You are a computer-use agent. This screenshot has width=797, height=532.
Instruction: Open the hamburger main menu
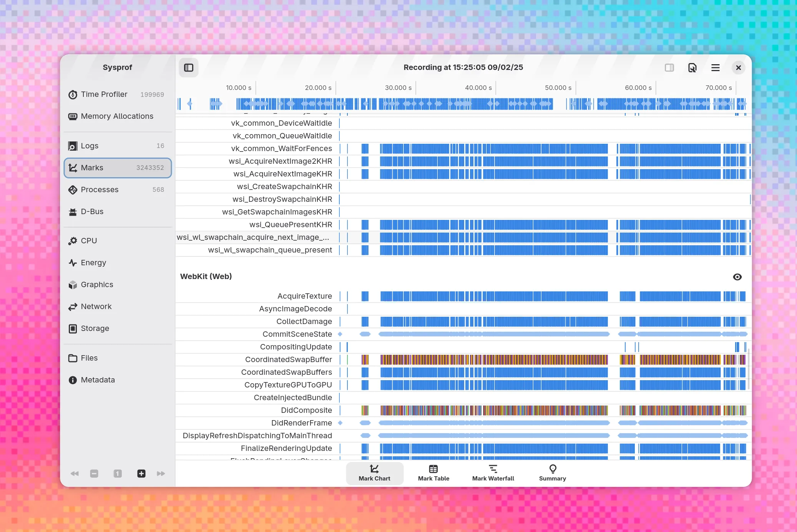click(715, 68)
